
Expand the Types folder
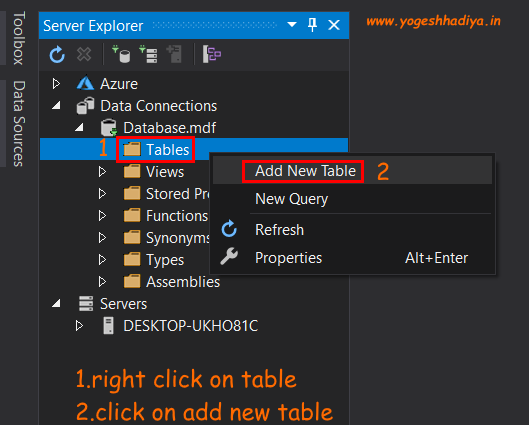pyautogui.click(x=102, y=260)
